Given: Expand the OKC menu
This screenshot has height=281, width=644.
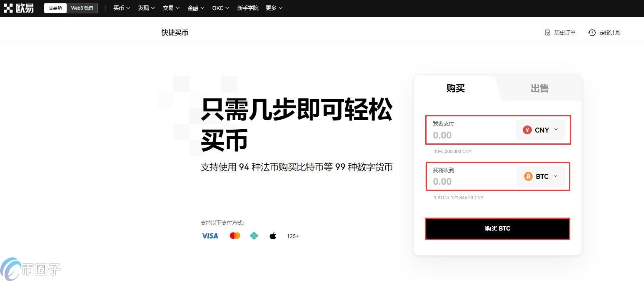Looking at the screenshot, I should (221, 8).
